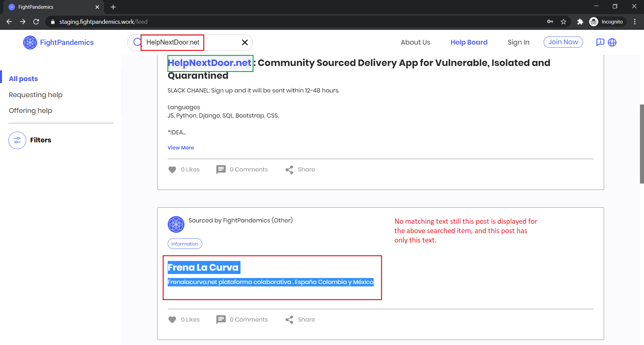Click the Join Now button
Image resolution: width=644 pixels, height=345 pixels.
563,42
